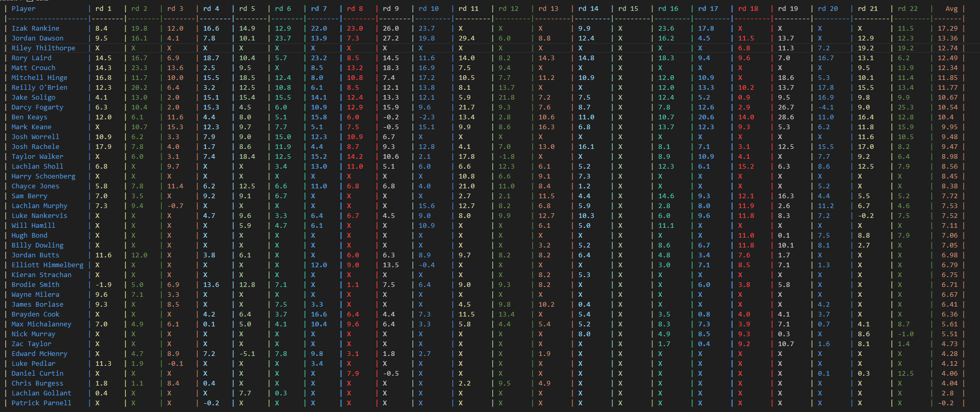The image size is (980, 412).
Task: Select Chayce Jones' rd 11 score 21.0
Action: click(466, 186)
